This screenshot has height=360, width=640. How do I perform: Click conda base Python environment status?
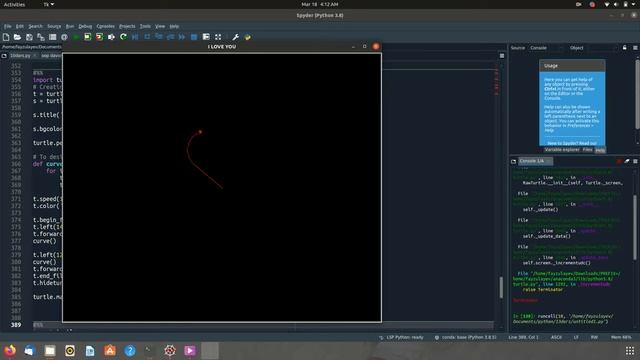point(465,338)
